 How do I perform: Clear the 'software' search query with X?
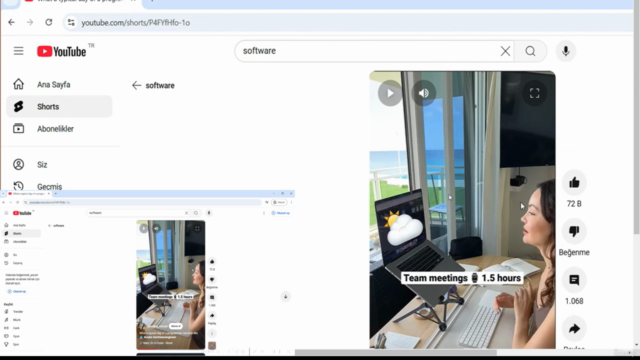[505, 51]
